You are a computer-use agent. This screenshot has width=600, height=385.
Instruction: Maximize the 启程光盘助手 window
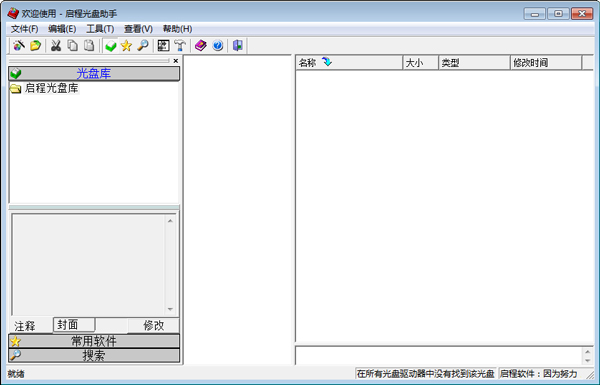click(x=558, y=14)
